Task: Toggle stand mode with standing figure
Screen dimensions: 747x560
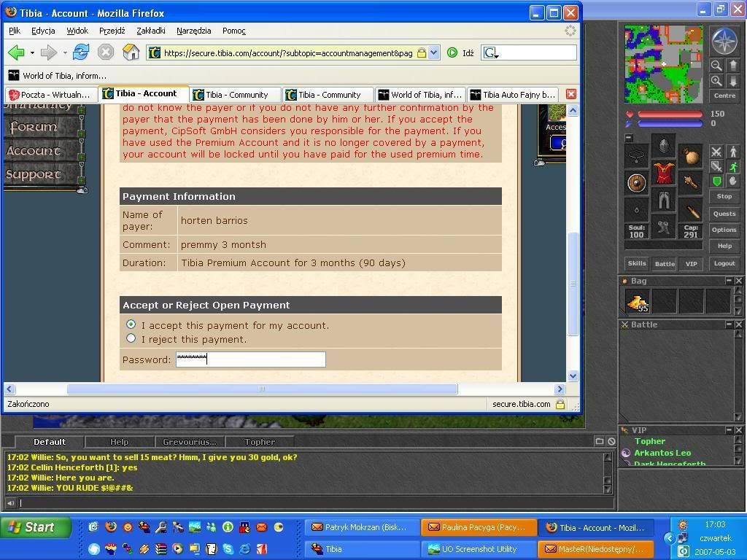Action: click(x=732, y=152)
